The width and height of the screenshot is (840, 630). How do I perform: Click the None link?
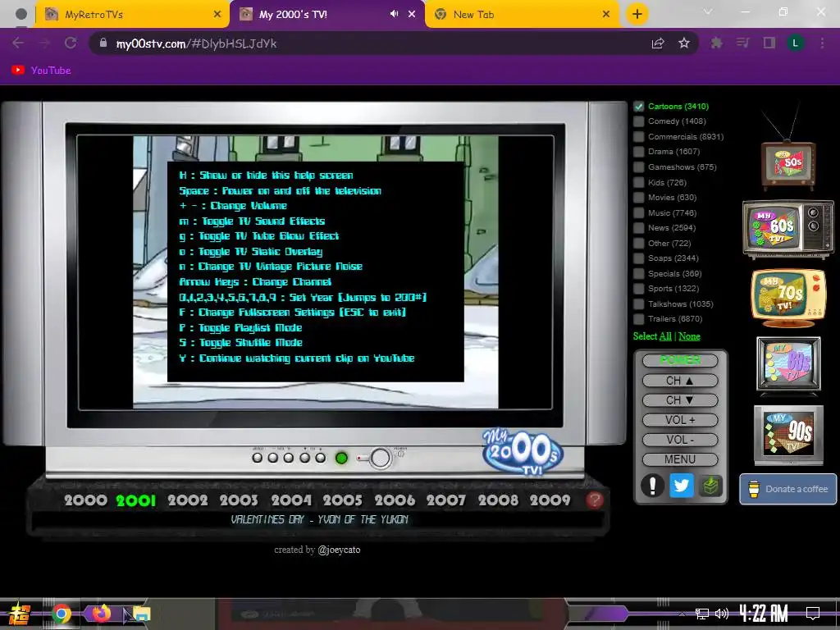[689, 336]
